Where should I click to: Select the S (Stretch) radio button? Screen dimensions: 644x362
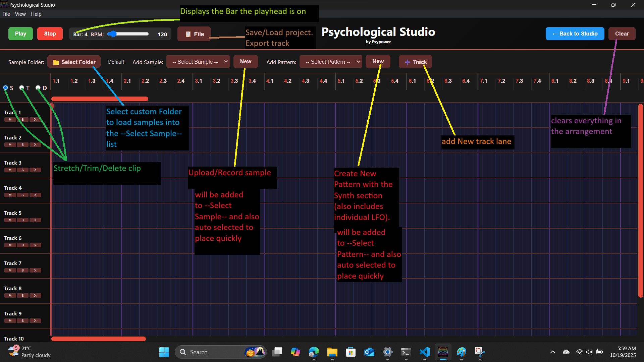click(6, 88)
